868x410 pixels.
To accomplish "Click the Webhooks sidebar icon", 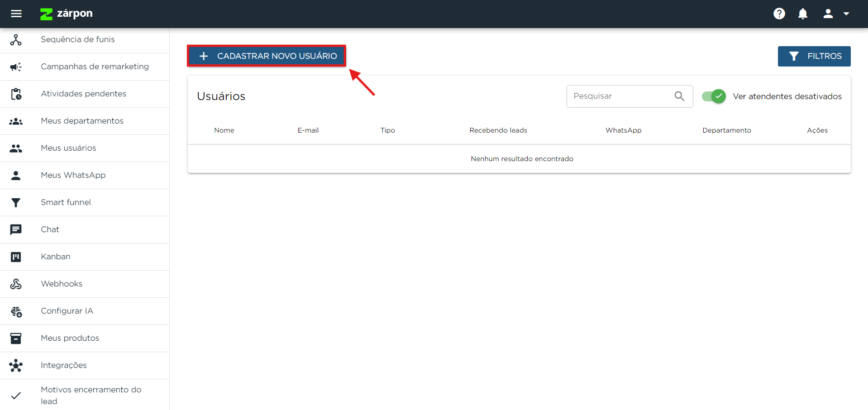I will (x=16, y=284).
